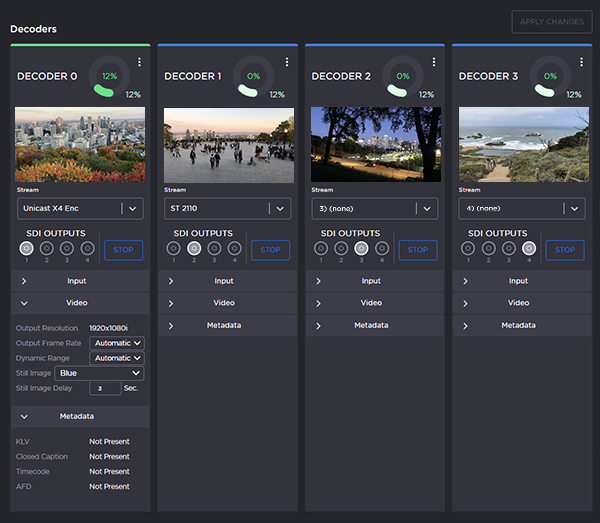
Task: Click Decoder 0 usage gauge ring
Action: 109,76
